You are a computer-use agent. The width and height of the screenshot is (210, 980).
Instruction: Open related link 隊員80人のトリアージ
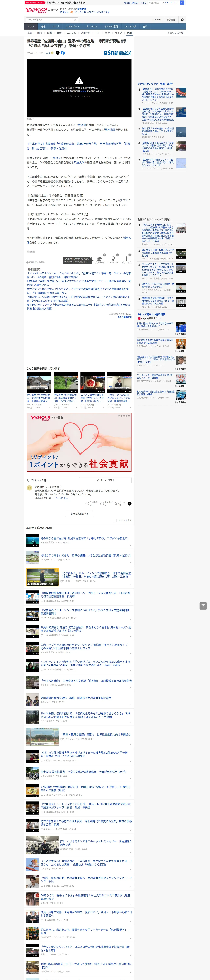(x=78, y=307)
